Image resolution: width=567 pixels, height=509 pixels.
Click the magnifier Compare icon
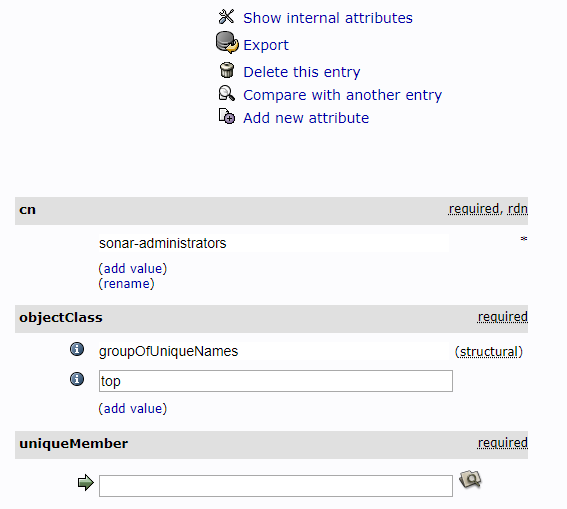(227, 93)
